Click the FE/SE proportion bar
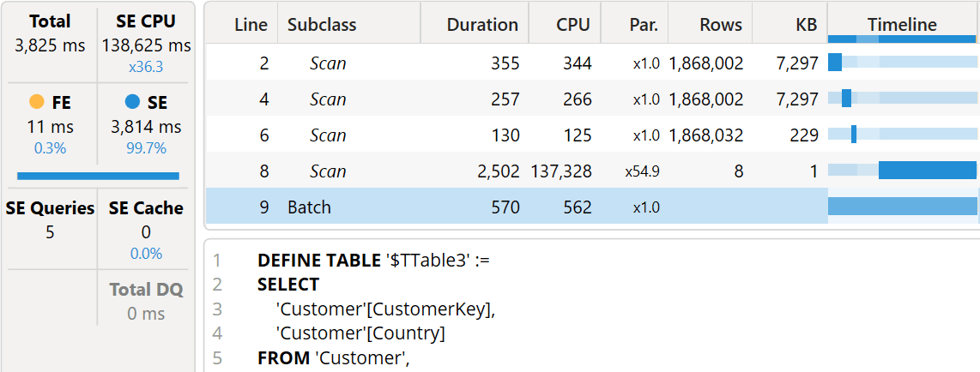Viewport: 980px width, 372px height. (98, 176)
